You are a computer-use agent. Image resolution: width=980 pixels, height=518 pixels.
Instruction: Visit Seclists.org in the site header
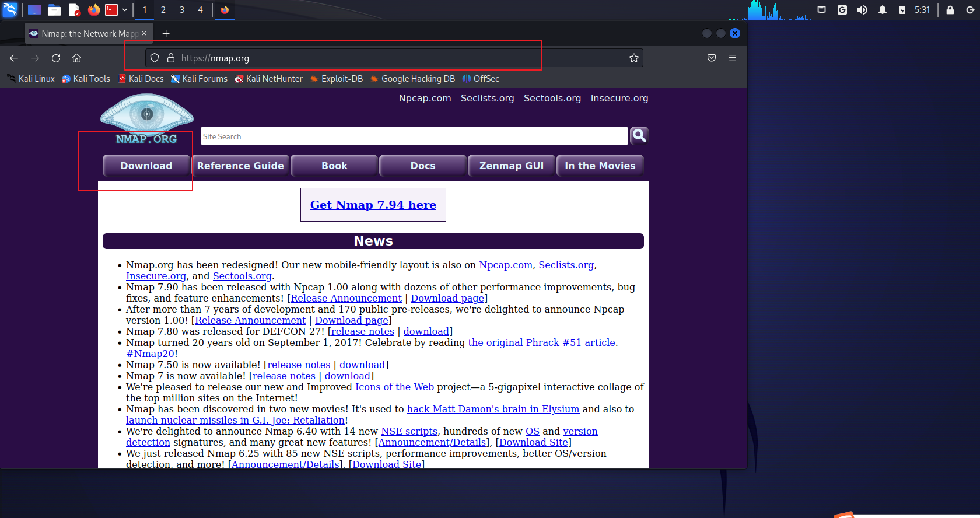488,98
